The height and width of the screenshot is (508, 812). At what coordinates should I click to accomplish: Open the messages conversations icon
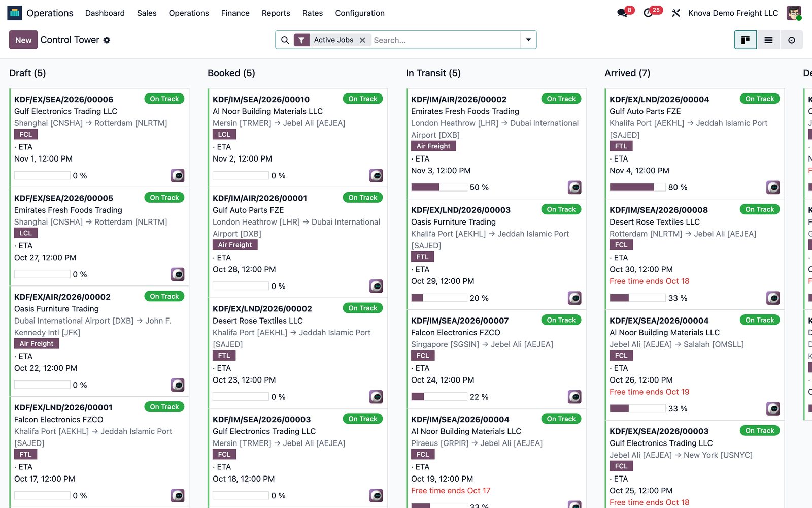coord(622,13)
